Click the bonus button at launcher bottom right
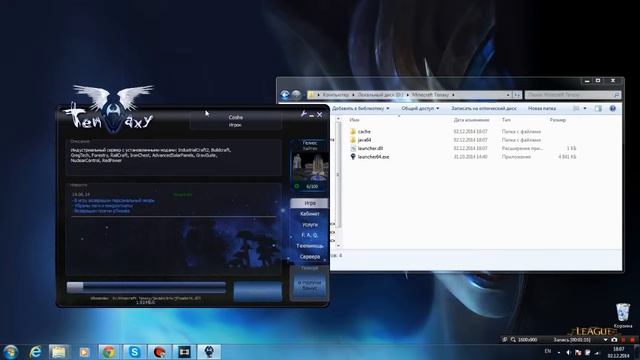 [309, 285]
